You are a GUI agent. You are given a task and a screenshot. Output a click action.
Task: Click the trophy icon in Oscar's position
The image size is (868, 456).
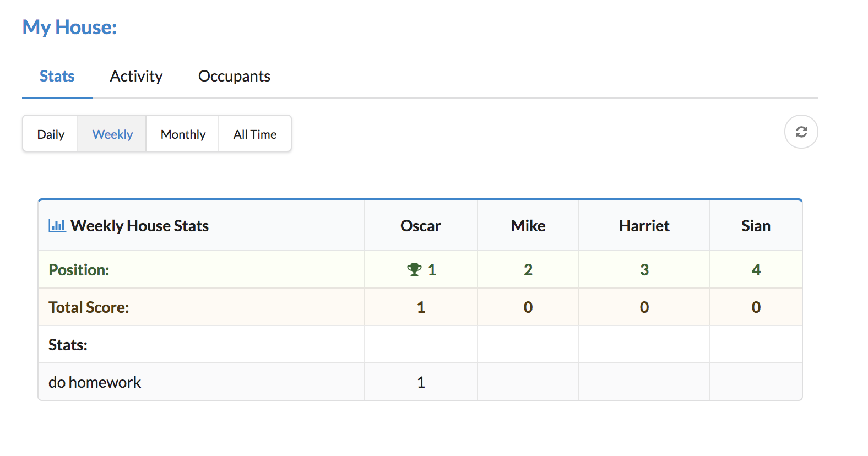(x=414, y=270)
